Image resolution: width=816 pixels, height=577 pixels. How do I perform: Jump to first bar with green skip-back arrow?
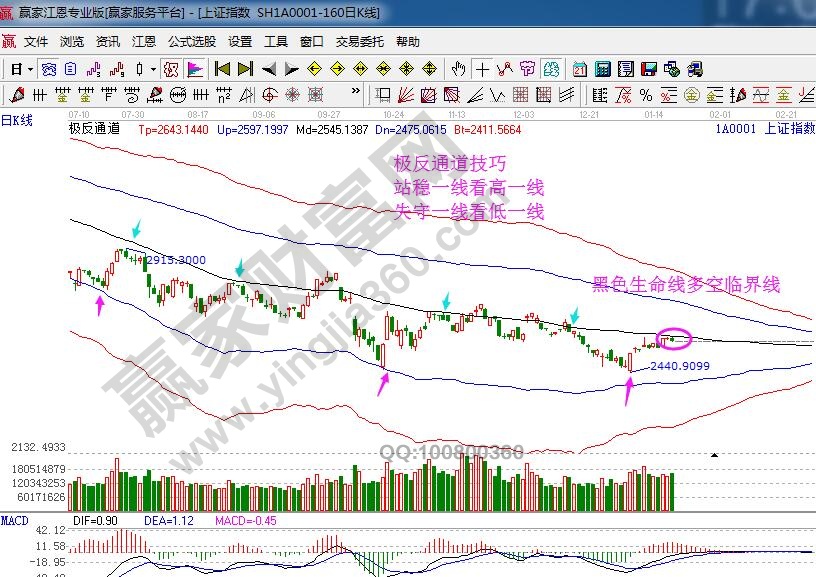(222, 69)
